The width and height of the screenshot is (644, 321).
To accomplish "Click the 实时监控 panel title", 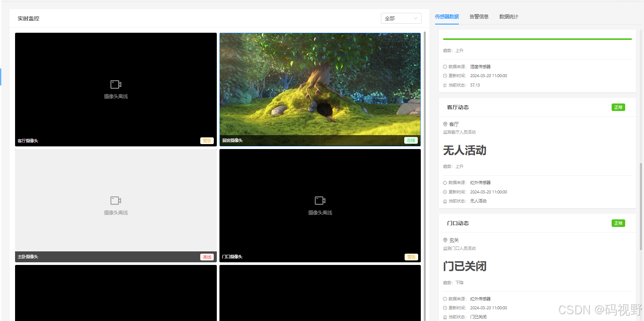I will 28,18.
